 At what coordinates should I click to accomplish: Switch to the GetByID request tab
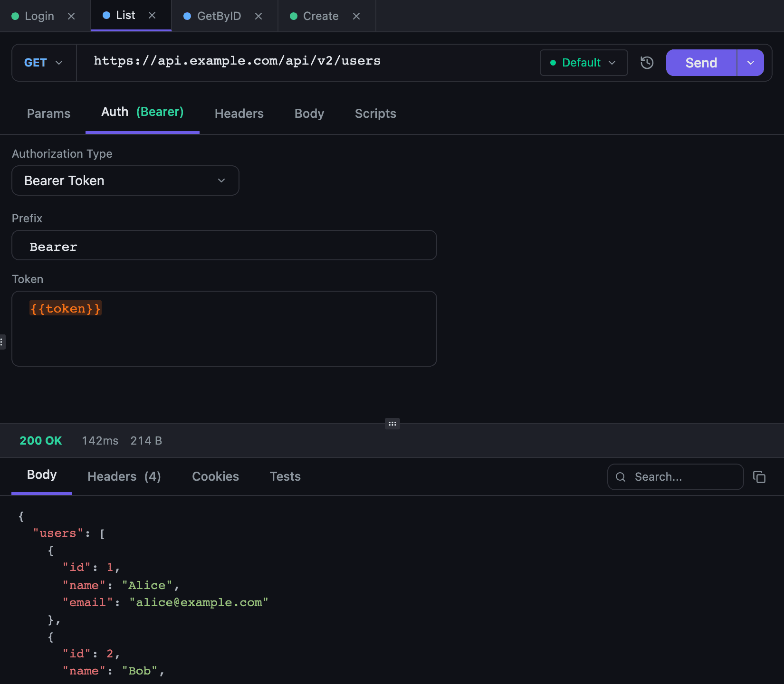point(219,16)
